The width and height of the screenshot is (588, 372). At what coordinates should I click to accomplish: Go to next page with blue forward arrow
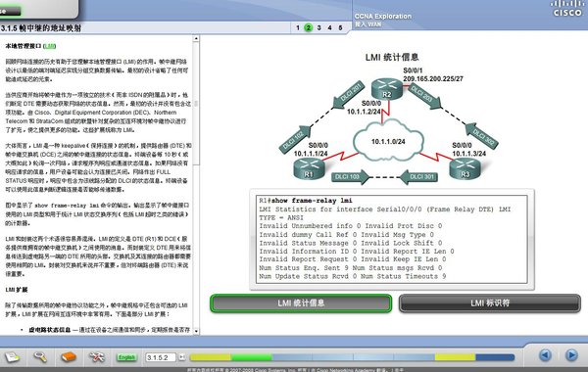coord(571,354)
